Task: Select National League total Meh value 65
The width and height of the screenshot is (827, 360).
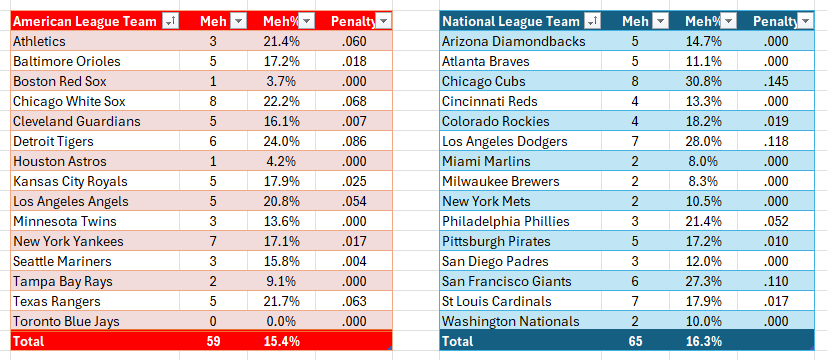Action: click(635, 341)
